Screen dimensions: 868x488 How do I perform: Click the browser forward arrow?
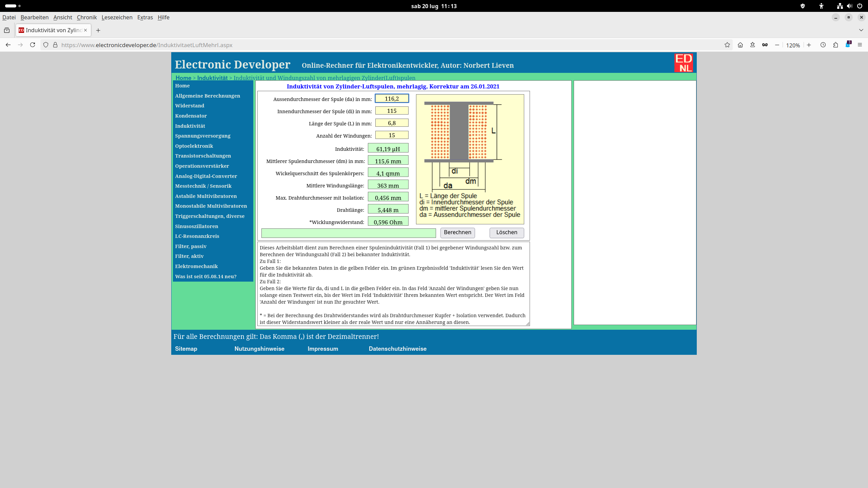coord(20,45)
